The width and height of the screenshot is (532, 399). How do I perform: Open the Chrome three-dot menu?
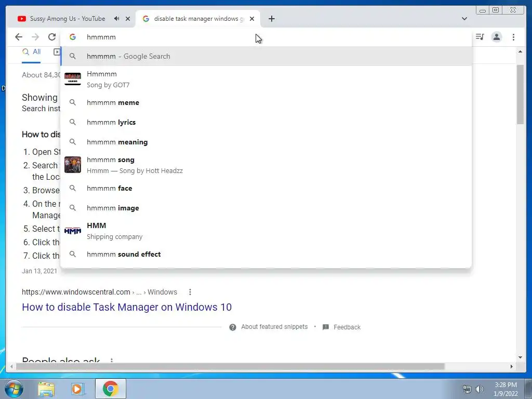[x=513, y=37]
